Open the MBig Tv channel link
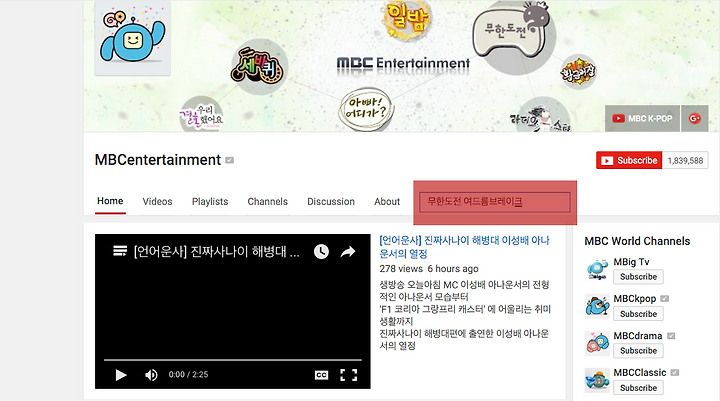Image resolution: width=720 pixels, height=401 pixels. (x=631, y=262)
